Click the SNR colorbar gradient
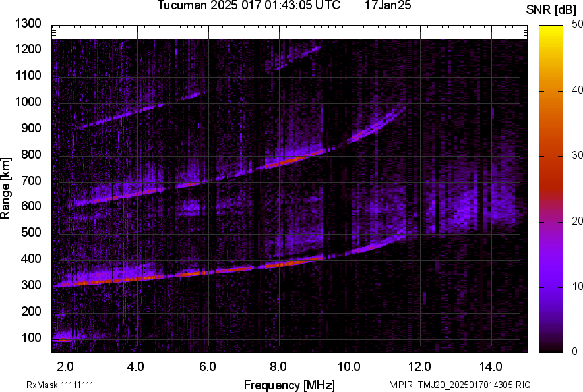The image size is (583, 392). pyautogui.click(x=551, y=189)
